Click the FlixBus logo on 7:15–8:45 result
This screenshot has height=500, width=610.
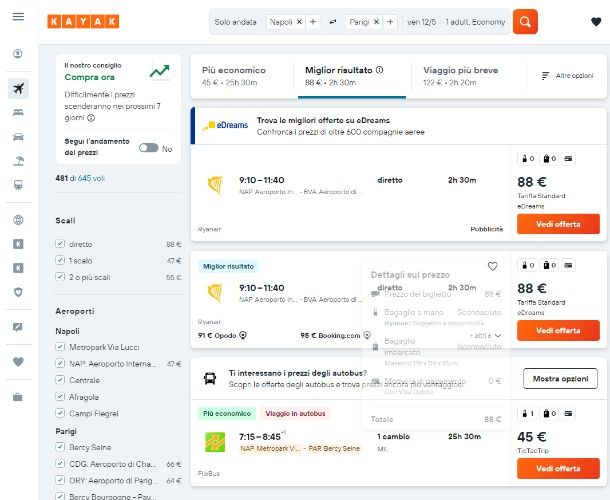coord(215,442)
